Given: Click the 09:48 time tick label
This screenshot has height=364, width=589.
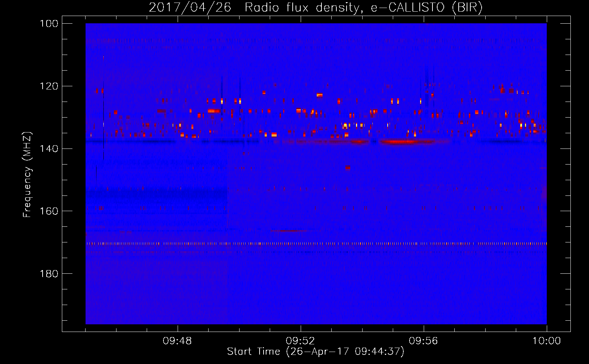Looking at the screenshot, I should 177,341.
